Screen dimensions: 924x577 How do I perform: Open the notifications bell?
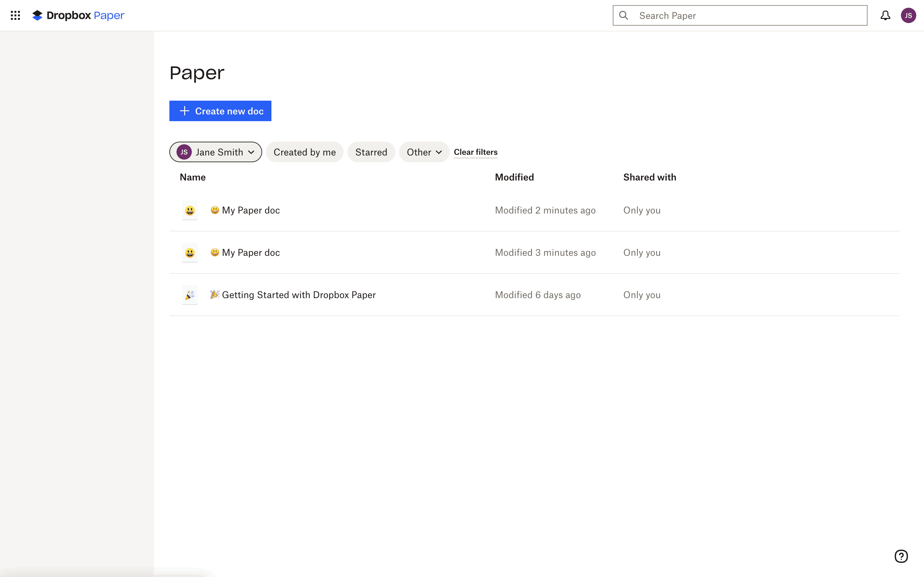click(885, 15)
